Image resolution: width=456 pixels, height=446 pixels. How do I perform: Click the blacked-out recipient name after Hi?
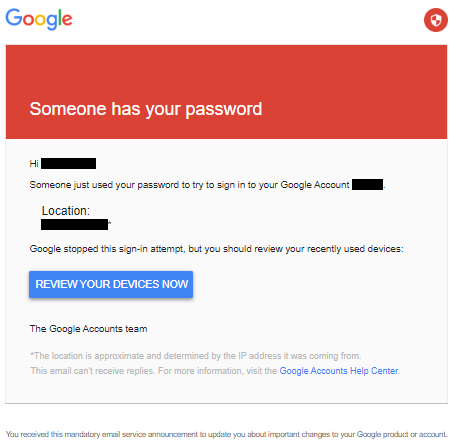(68, 164)
